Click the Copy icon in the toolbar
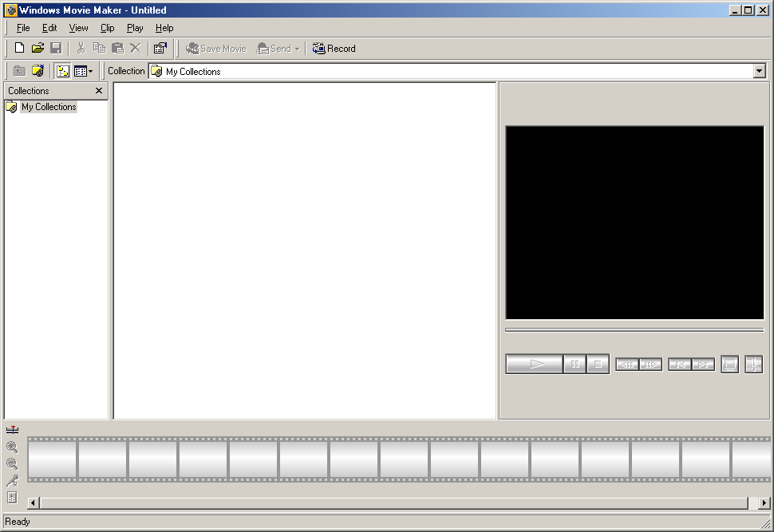 [x=99, y=48]
